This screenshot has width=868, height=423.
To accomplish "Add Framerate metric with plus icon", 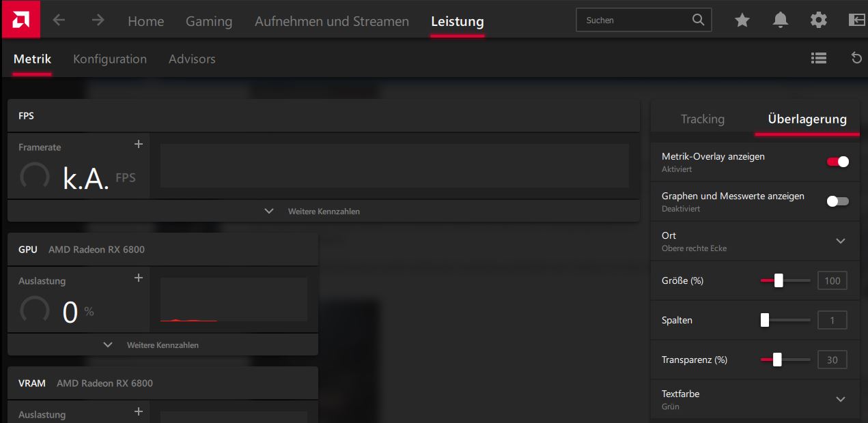I will point(139,144).
